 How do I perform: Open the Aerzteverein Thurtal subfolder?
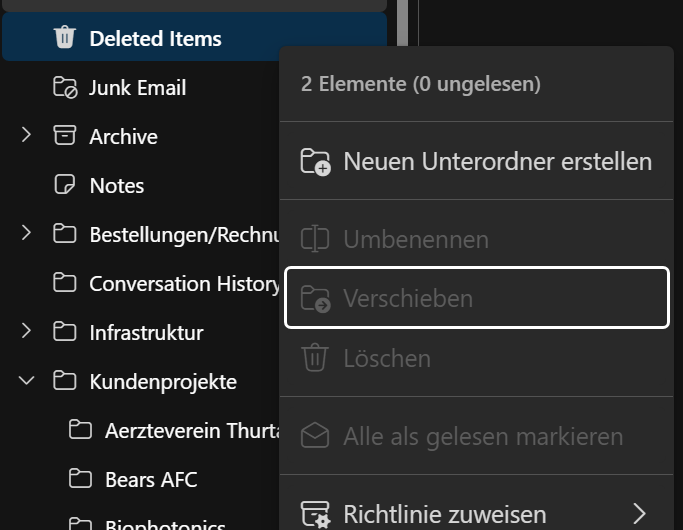(x=192, y=431)
